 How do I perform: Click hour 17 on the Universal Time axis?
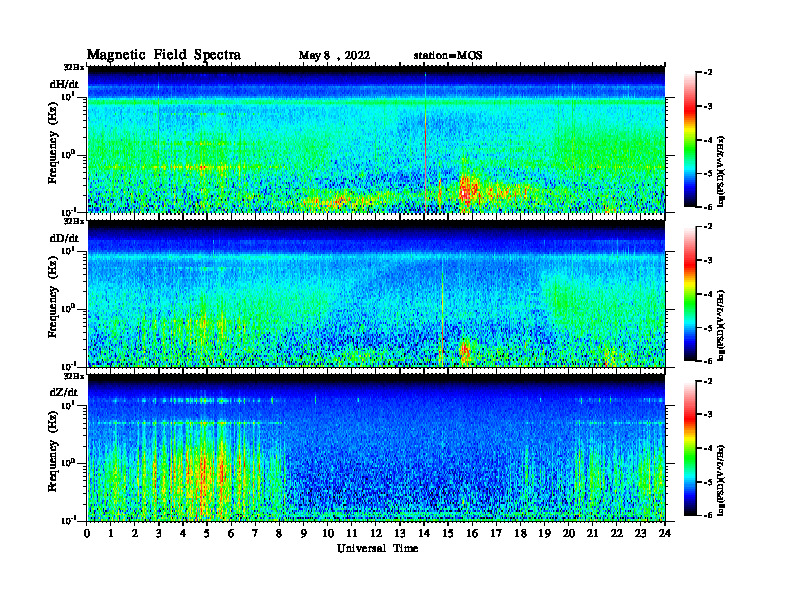click(x=497, y=534)
